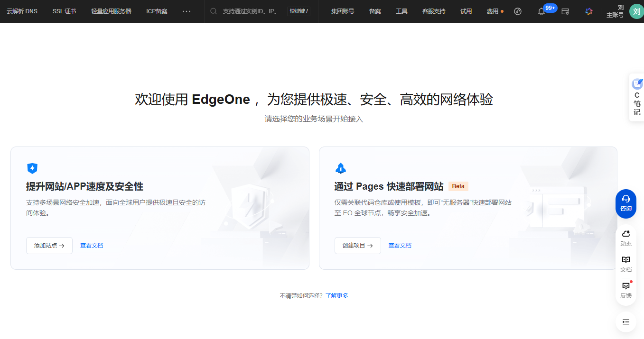Viewport: 644px width, 339px height.
Task: Click the 创建项目 button
Action: click(x=358, y=246)
